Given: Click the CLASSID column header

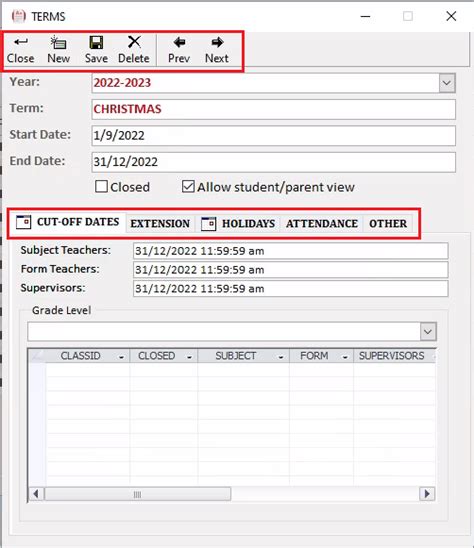Looking at the screenshot, I should (88, 356).
